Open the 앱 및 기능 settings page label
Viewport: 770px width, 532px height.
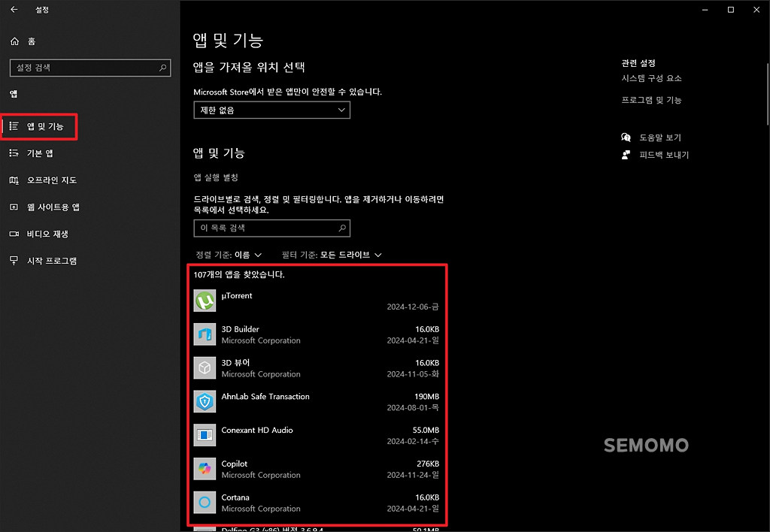click(x=44, y=127)
